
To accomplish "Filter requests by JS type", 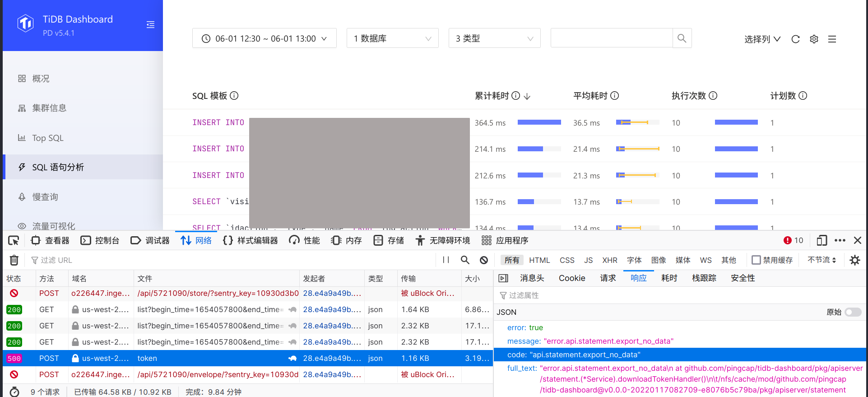I will (588, 260).
